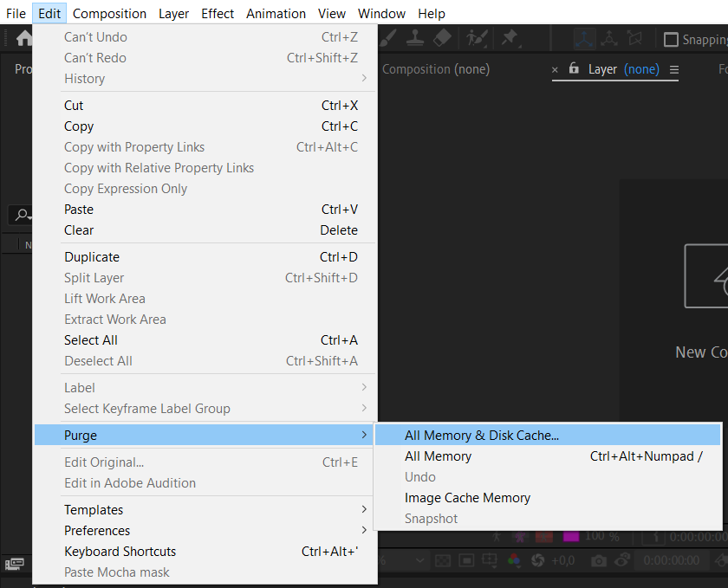Open the Window menu
Viewport: 728px width, 588px height.
381,14
